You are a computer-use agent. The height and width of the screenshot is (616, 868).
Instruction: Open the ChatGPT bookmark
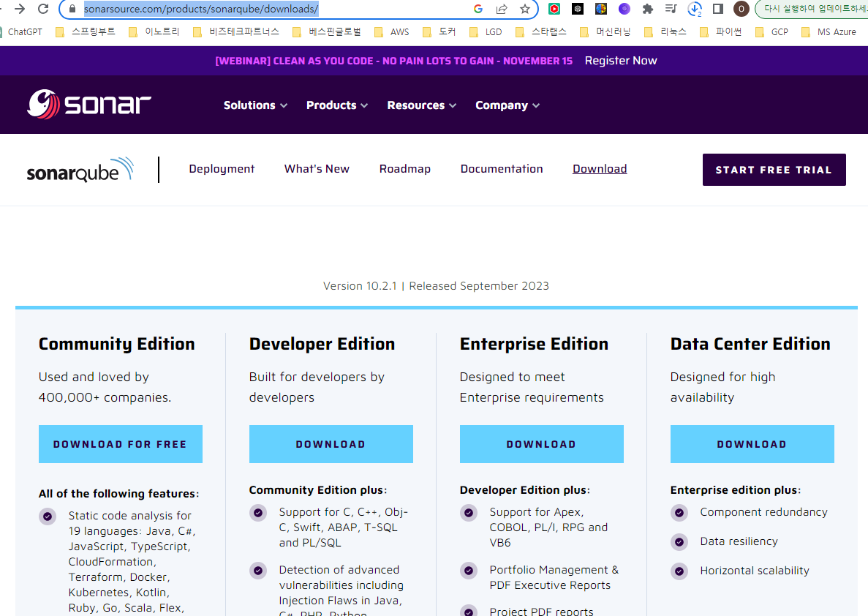pyautogui.click(x=21, y=32)
